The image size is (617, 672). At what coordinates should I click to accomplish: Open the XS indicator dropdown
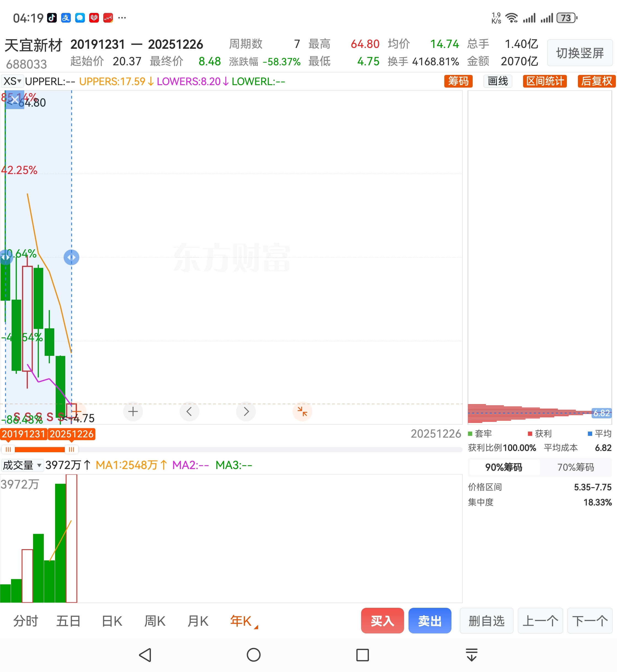(x=12, y=81)
